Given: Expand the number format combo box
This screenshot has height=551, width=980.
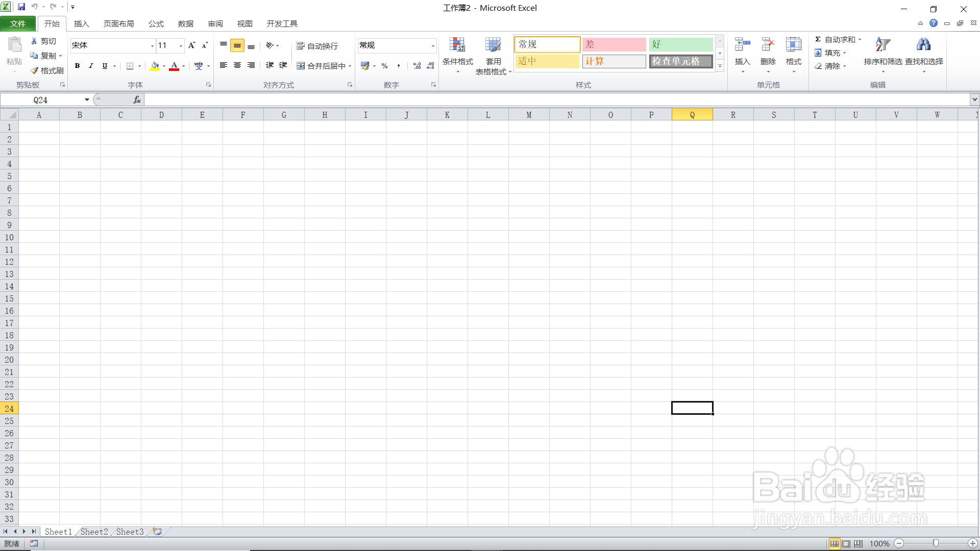Looking at the screenshot, I should (x=433, y=46).
